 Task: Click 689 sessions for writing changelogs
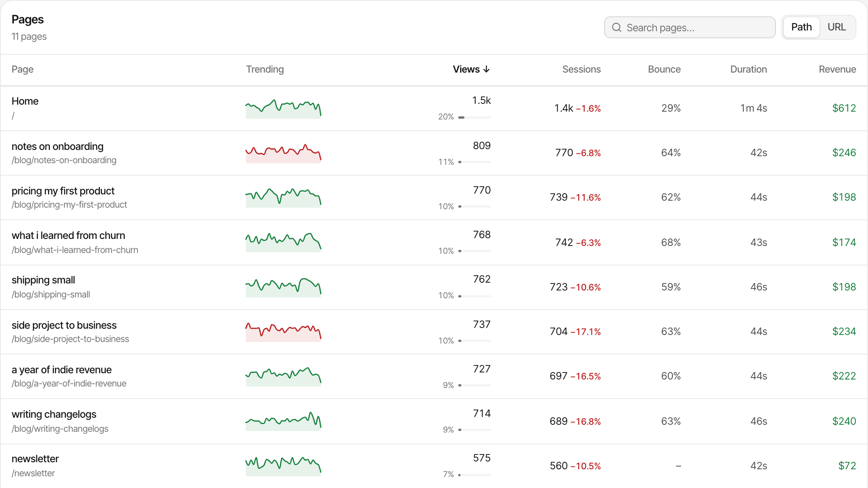coord(559,421)
